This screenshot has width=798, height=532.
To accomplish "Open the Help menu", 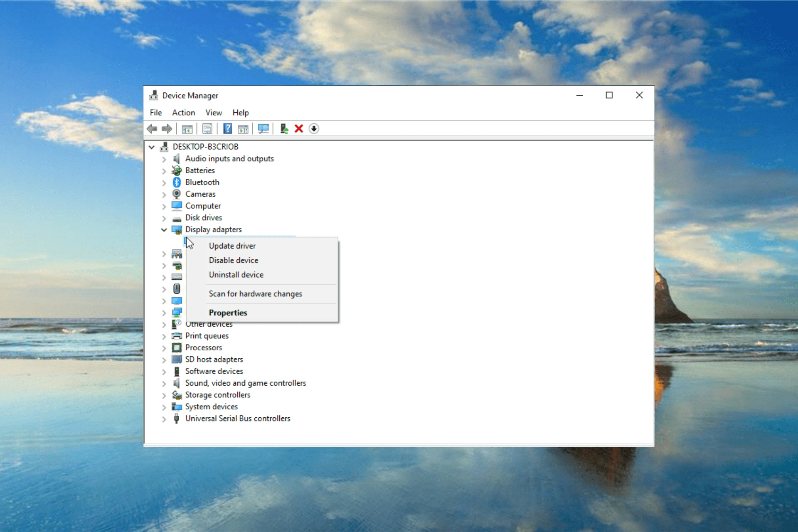I will coord(241,113).
